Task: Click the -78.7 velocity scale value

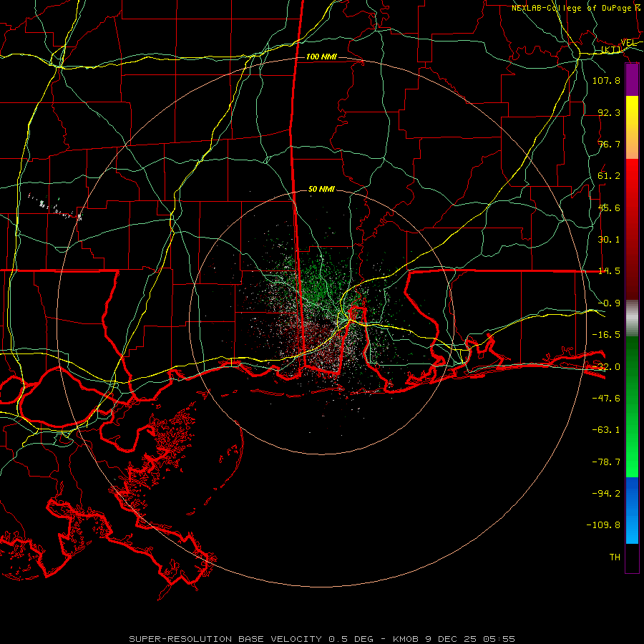Action: pyautogui.click(x=606, y=462)
